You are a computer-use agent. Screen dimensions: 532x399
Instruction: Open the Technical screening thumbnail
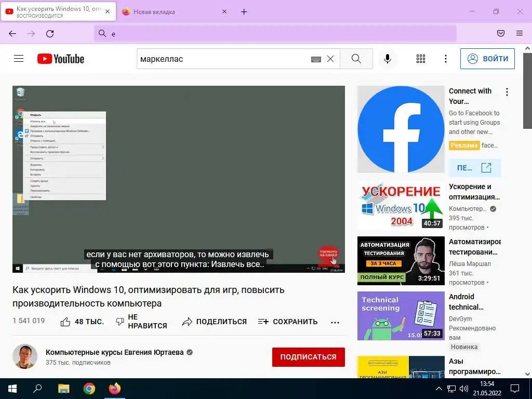click(x=401, y=315)
